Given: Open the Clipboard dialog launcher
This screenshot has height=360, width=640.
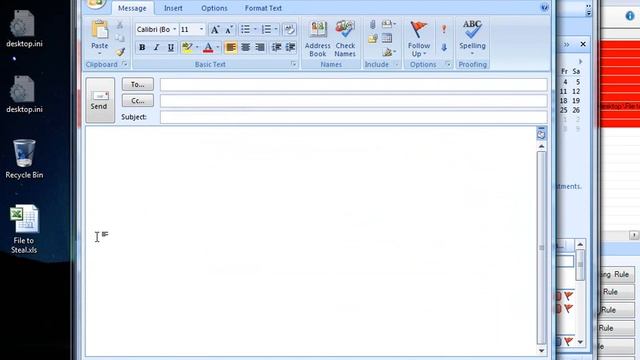Looking at the screenshot, I should (x=125, y=64).
